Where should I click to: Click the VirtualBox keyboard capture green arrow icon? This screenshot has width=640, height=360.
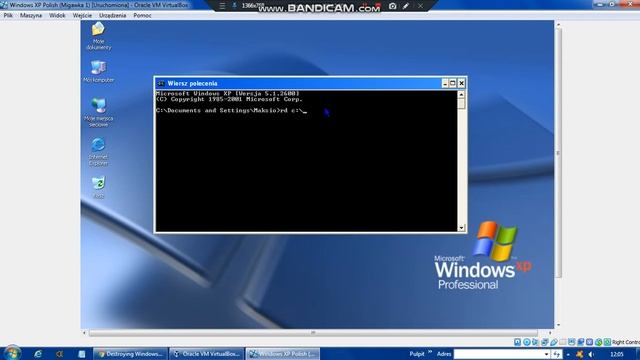coord(607,342)
